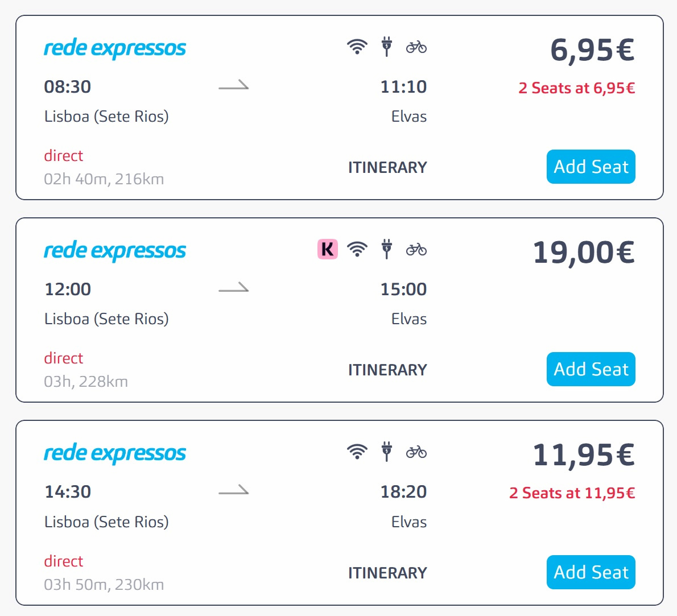Expand ITINERARY for the 08:30 trip
This screenshot has height=616, width=677.
(387, 168)
